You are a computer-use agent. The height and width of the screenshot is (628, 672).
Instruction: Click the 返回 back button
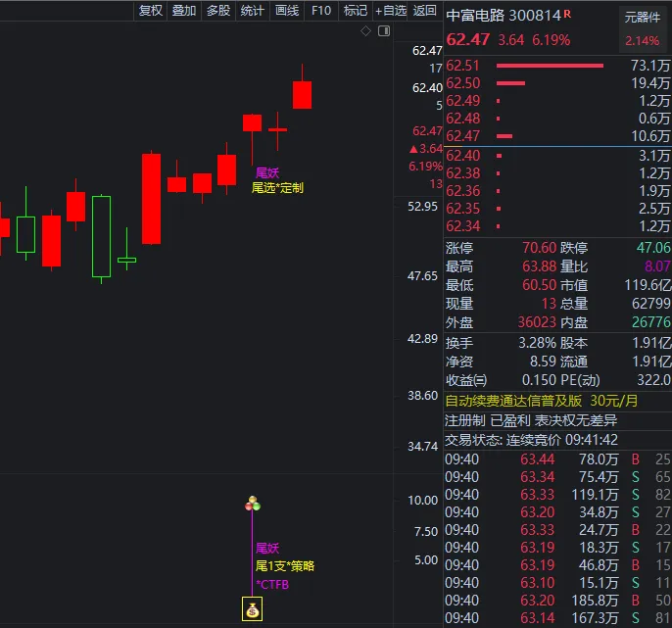(425, 11)
